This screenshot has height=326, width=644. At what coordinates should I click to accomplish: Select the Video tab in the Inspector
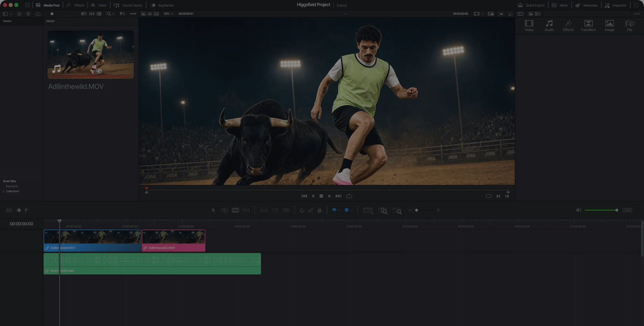click(x=529, y=26)
